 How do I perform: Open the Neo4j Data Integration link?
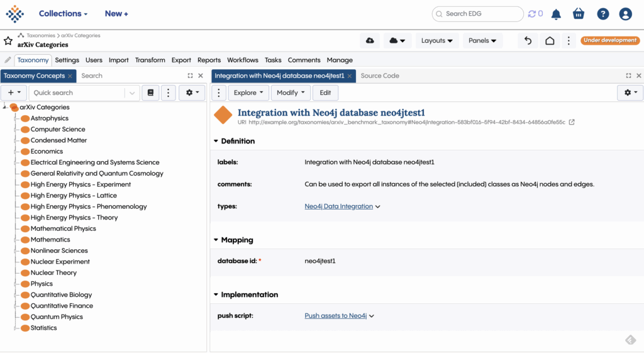click(x=339, y=206)
